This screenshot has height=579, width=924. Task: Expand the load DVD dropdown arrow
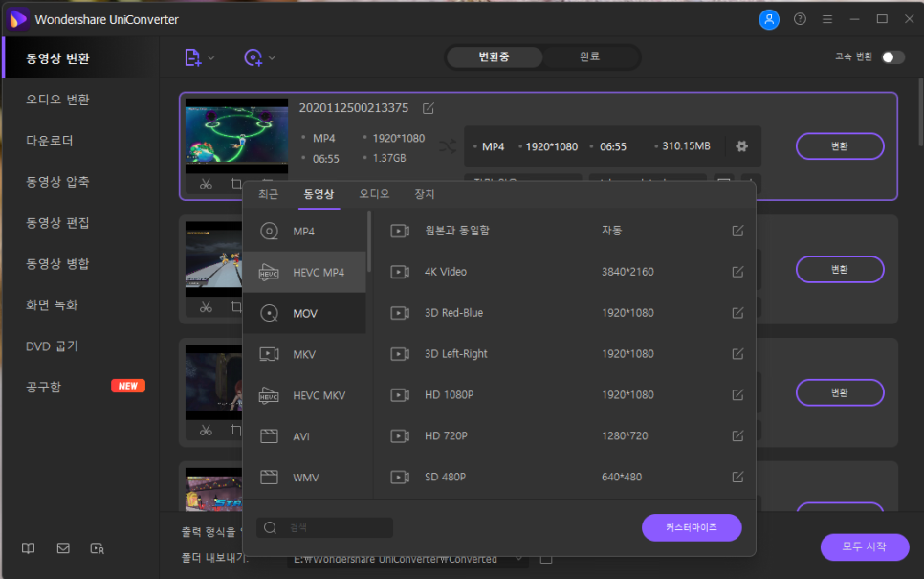(x=272, y=58)
